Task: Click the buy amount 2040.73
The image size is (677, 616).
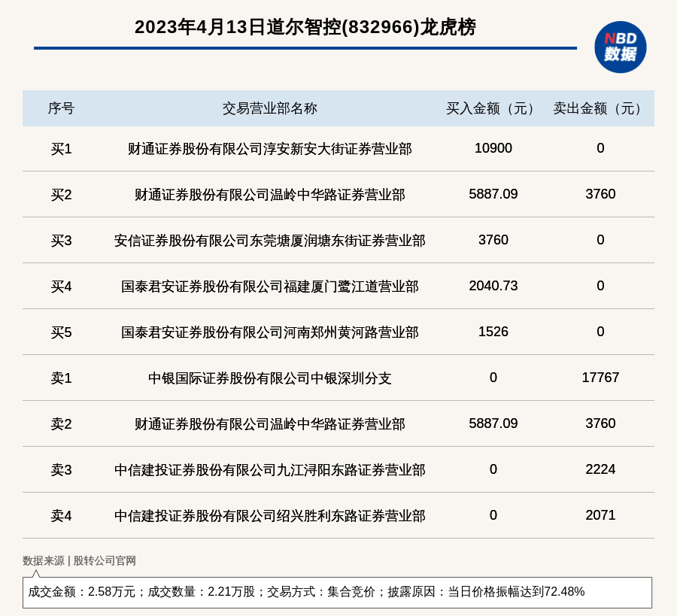Action: click(493, 285)
